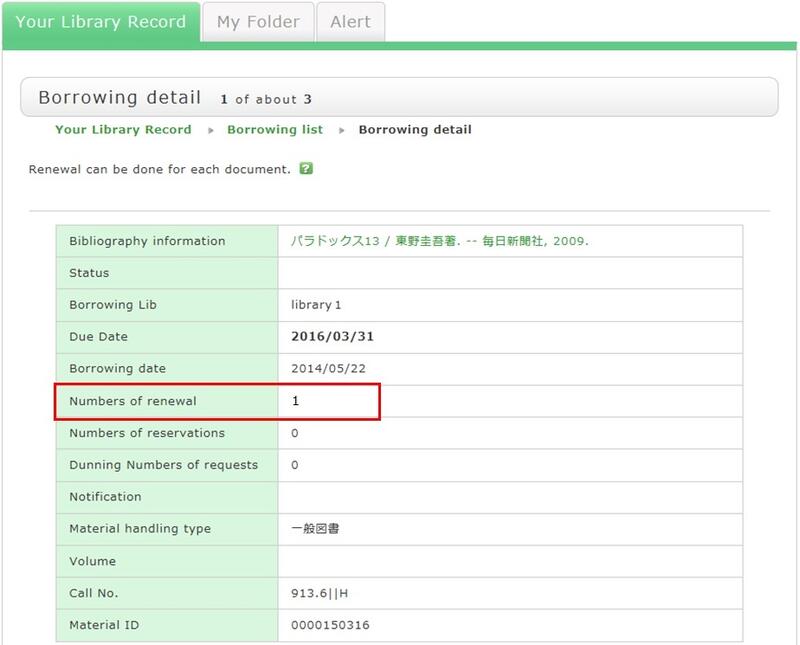Click the Call No. 913.6||H value
The width and height of the screenshot is (800, 645).
click(x=319, y=593)
